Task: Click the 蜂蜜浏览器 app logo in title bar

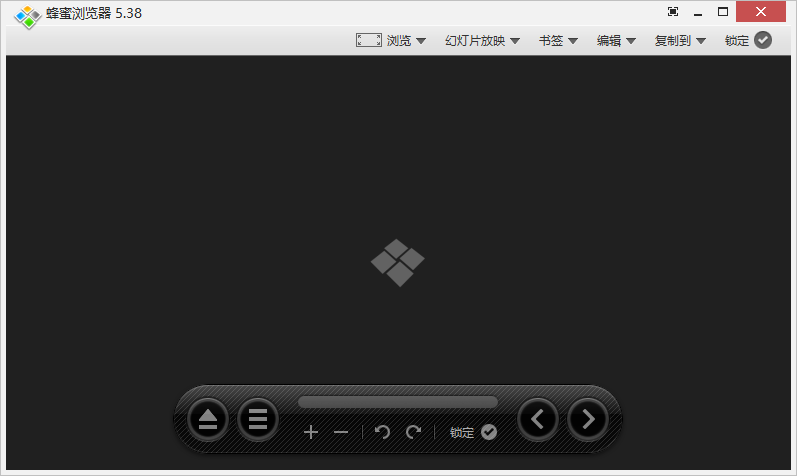Action: [x=27, y=15]
